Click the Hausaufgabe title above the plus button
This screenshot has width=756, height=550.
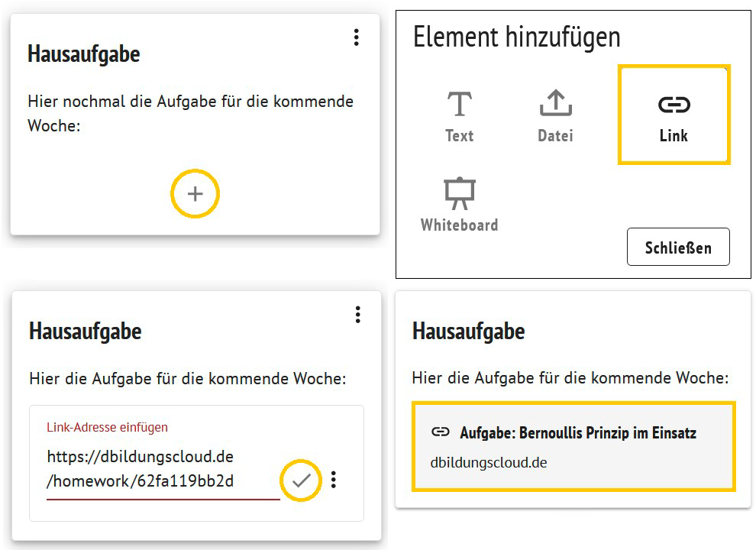point(84,54)
